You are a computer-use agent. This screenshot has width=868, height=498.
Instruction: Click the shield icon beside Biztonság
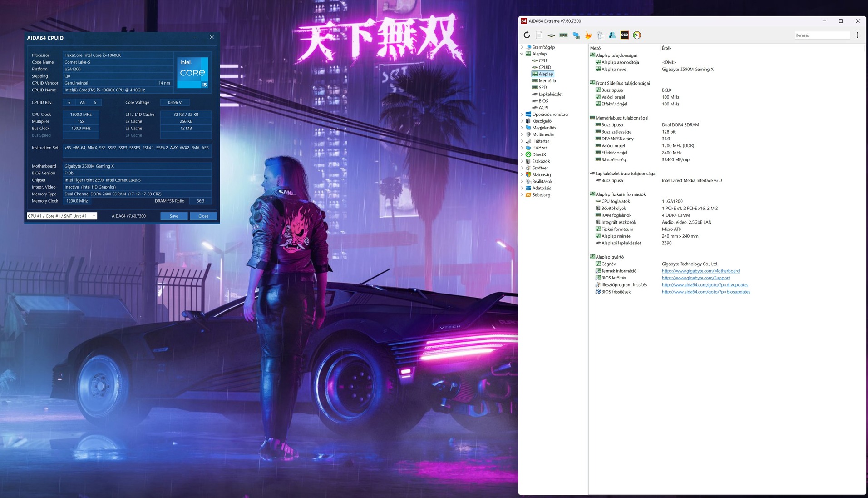tap(528, 174)
